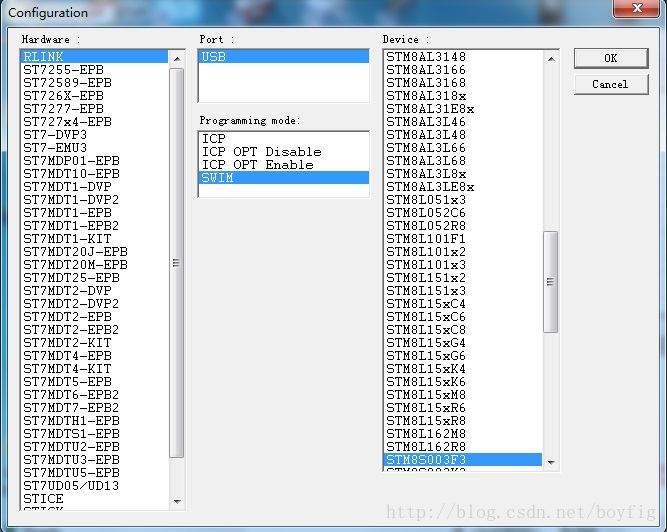Viewport: 667px width, 532px height.
Task: Choose ST72589-EPB in Hardware list
Action: [x=94, y=83]
